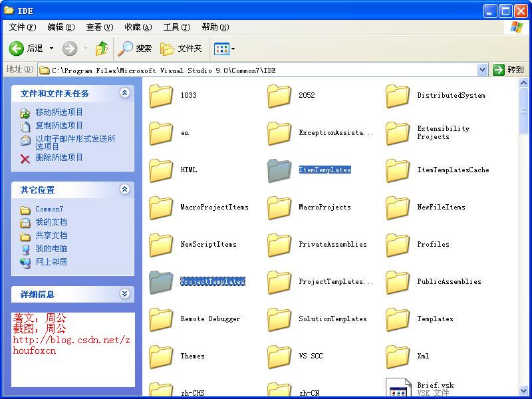Click the highlighted ProjectTemplates folder icon
This screenshot has width=532, height=399.
tap(161, 282)
